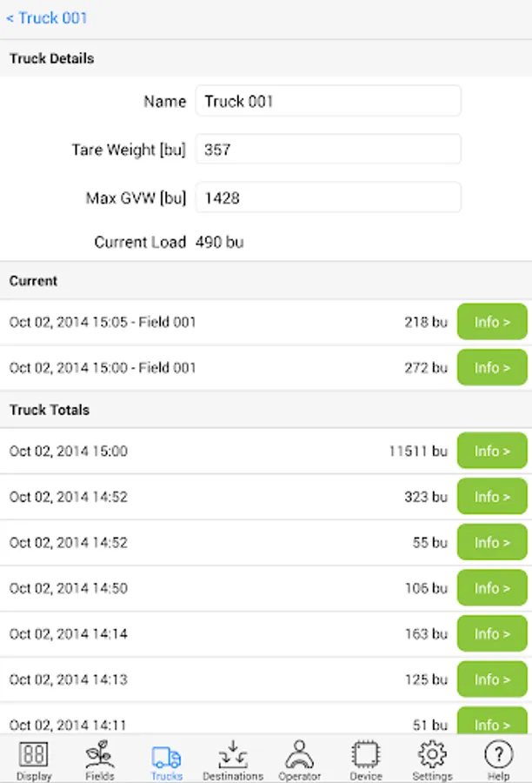Open the Device chip icon
The image size is (532, 783).
(366, 754)
